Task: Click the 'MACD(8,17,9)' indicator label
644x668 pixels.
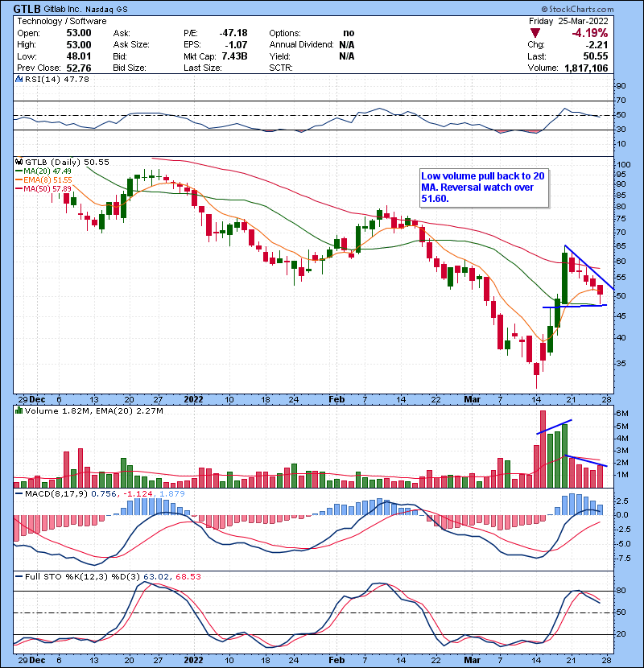Action: [x=57, y=494]
